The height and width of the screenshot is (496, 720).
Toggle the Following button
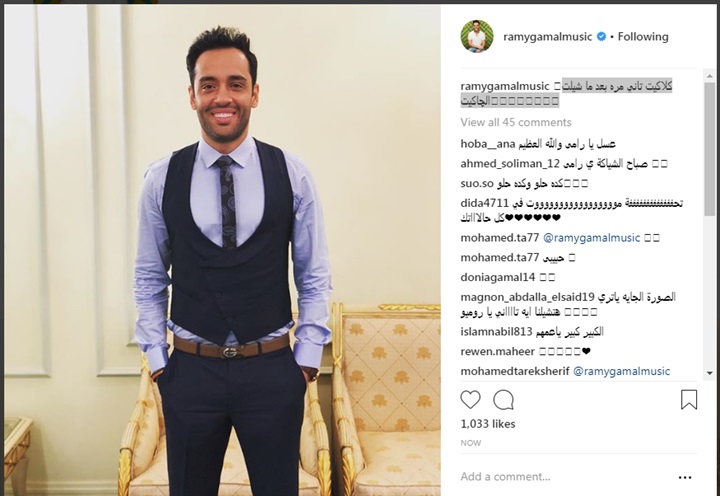click(x=643, y=37)
